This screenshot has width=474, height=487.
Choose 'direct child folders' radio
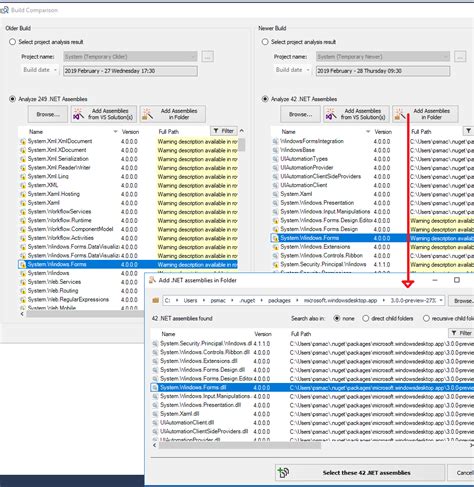coord(366,318)
